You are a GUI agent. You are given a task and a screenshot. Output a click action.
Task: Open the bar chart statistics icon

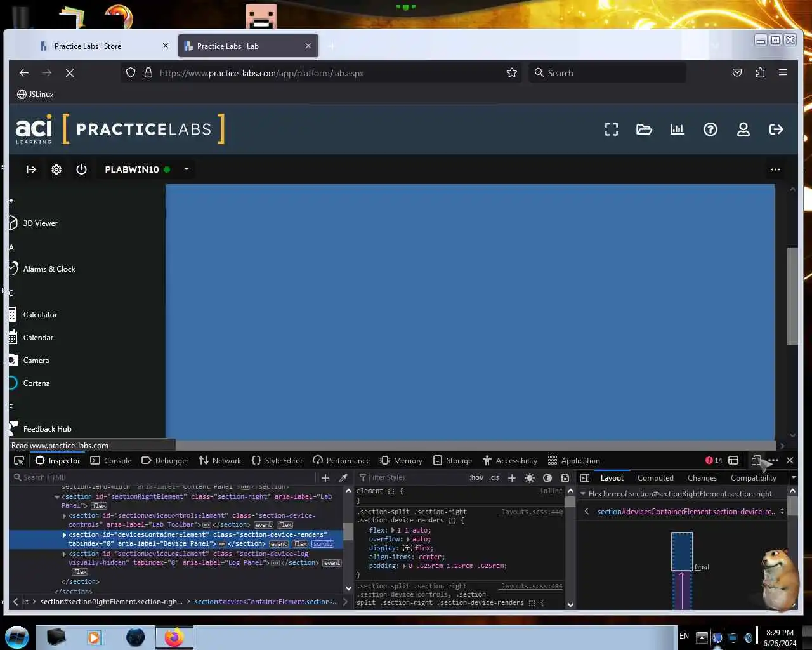(x=678, y=129)
